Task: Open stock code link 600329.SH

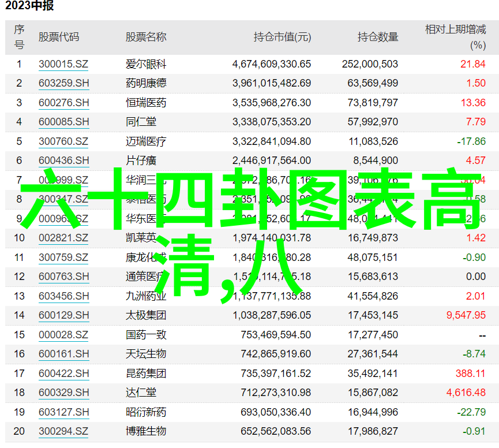Action: point(63,393)
